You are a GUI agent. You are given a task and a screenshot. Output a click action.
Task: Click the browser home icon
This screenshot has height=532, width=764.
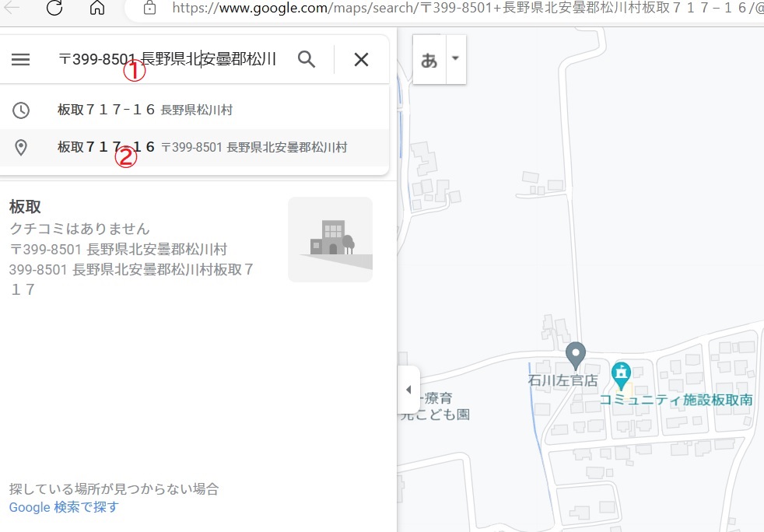tap(96, 9)
